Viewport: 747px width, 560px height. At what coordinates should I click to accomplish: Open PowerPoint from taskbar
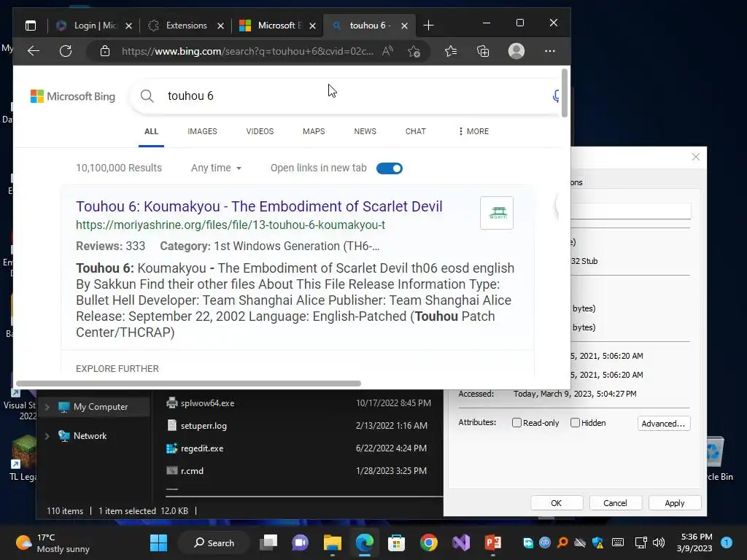click(493, 542)
